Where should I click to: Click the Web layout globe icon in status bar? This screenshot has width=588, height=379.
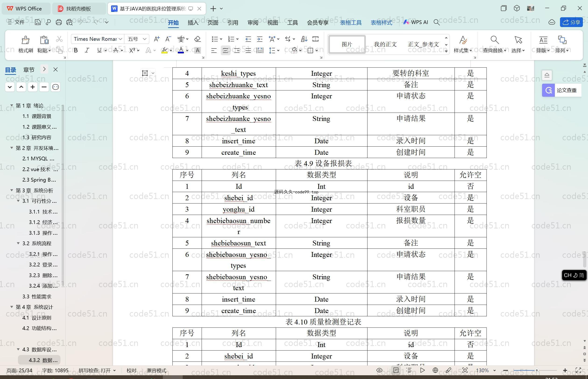tap(435, 370)
